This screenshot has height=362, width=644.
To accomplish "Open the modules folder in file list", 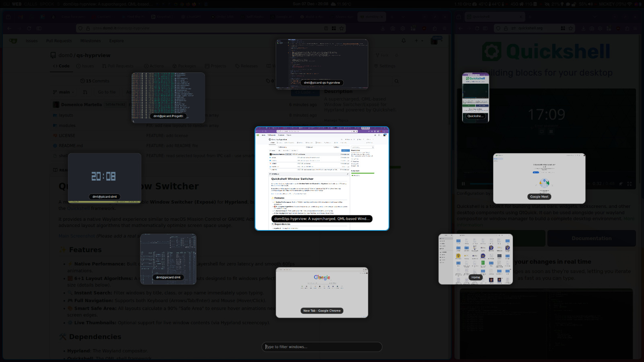I will [x=67, y=125].
